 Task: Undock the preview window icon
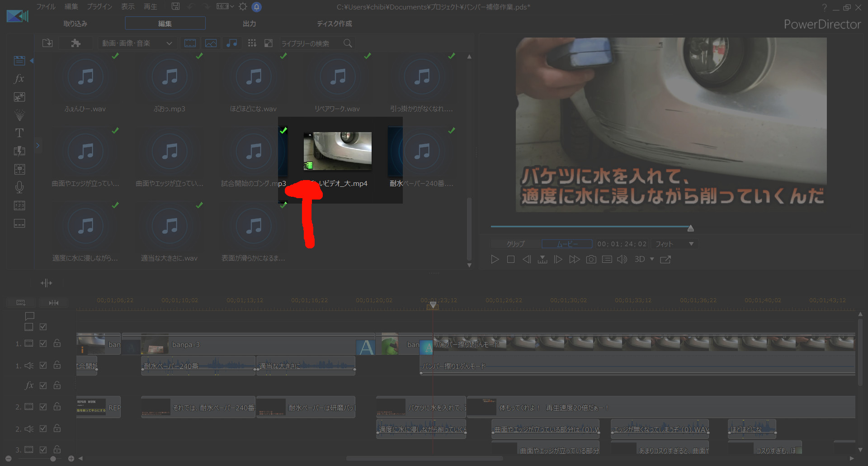tap(665, 259)
